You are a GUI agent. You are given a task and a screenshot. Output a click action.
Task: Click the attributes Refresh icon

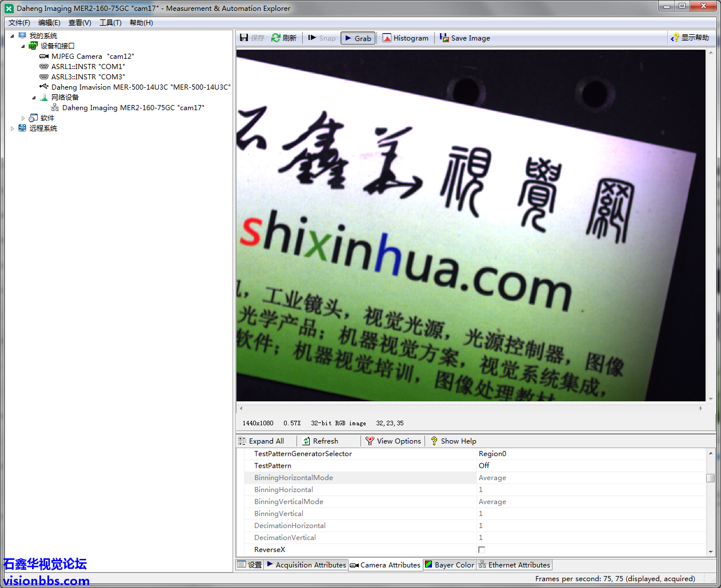click(307, 441)
